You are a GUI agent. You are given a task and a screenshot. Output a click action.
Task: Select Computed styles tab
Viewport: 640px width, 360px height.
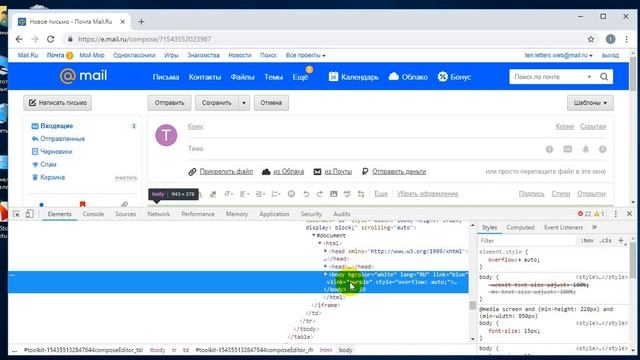[x=520, y=227]
